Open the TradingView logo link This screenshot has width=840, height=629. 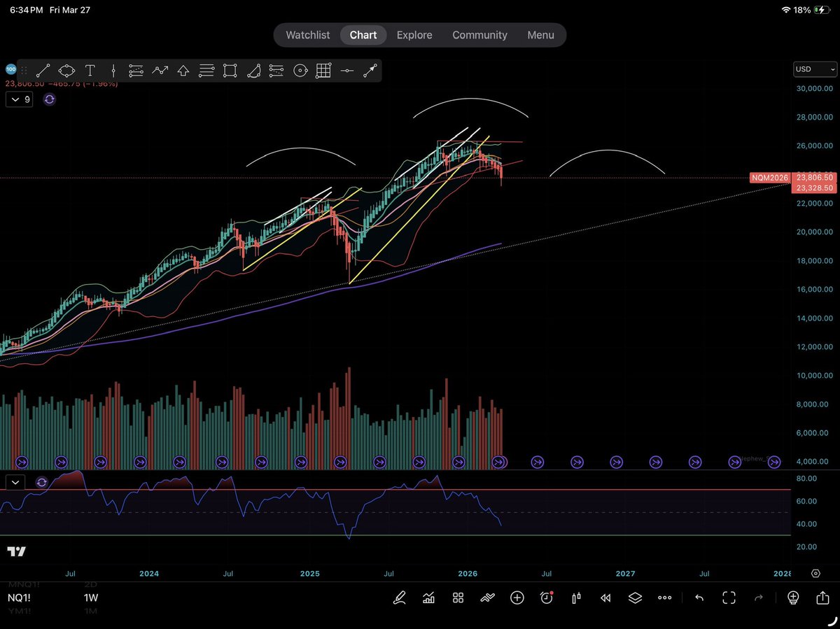[16, 551]
